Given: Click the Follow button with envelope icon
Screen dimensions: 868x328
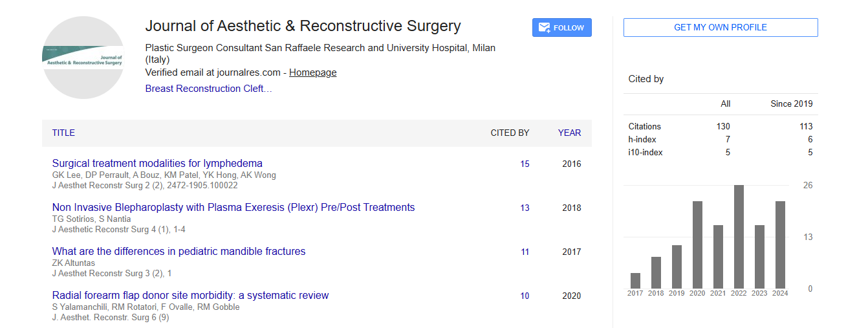Looking at the screenshot, I should pyautogui.click(x=561, y=28).
